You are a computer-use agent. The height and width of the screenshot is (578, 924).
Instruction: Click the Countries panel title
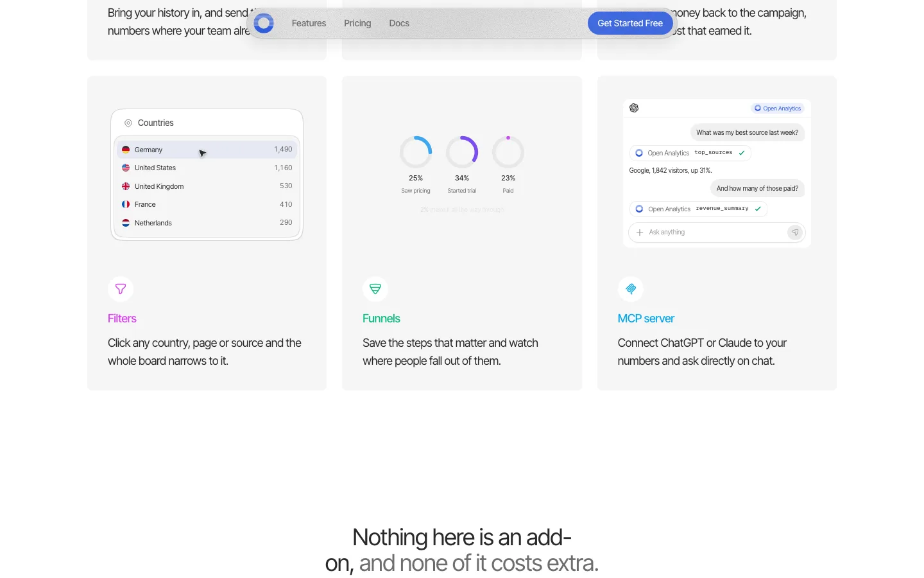click(x=156, y=123)
